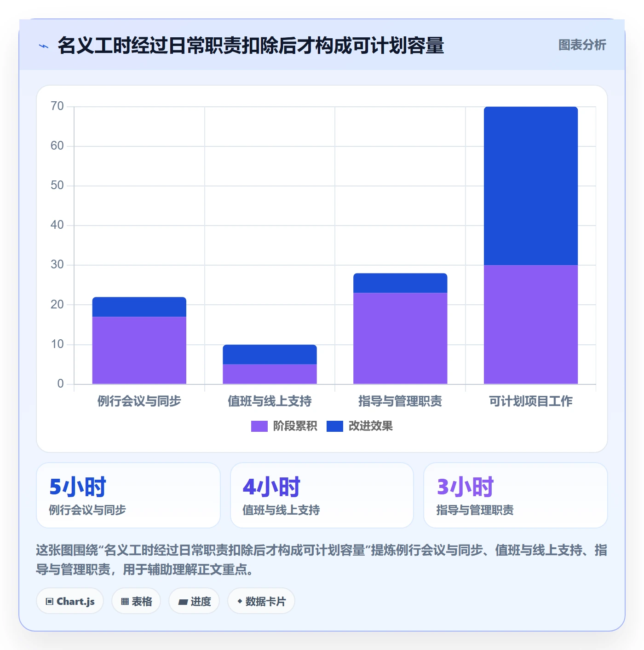The width and height of the screenshot is (644, 650).
Task: Click the 3小时 value text
Action: pos(465,487)
